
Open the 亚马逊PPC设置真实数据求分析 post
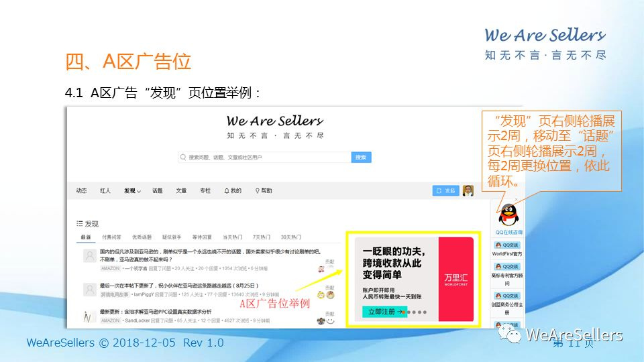coord(155,312)
